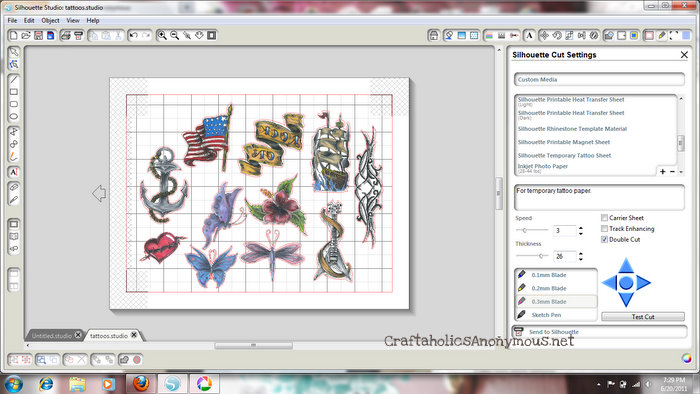Viewport: 700px width, 394px height.
Task: Switch to the Untitled.studio tab
Action: 51,336
